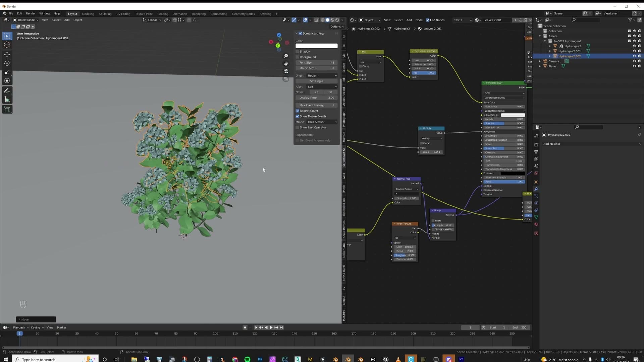
Task: Hide Hydrangea2.001 with eye icon
Action: point(634,51)
